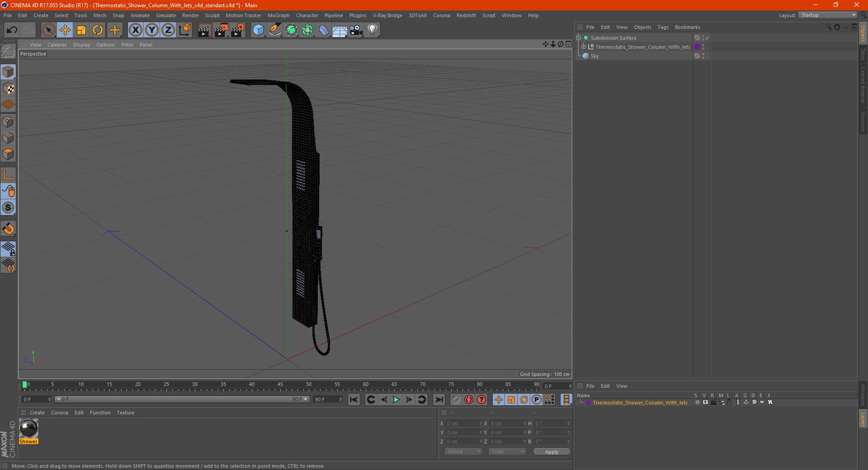
Task: Enable Axis mode
Action: tap(9, 175)
